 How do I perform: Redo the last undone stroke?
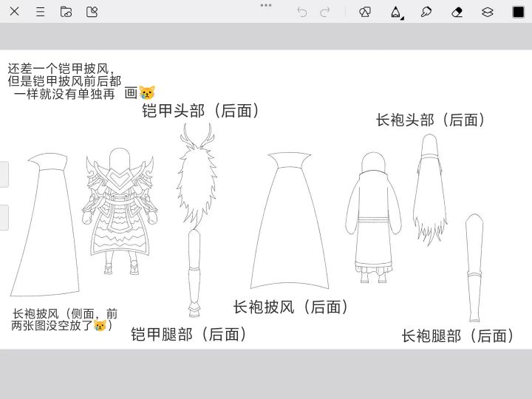[x=324, y=13]
